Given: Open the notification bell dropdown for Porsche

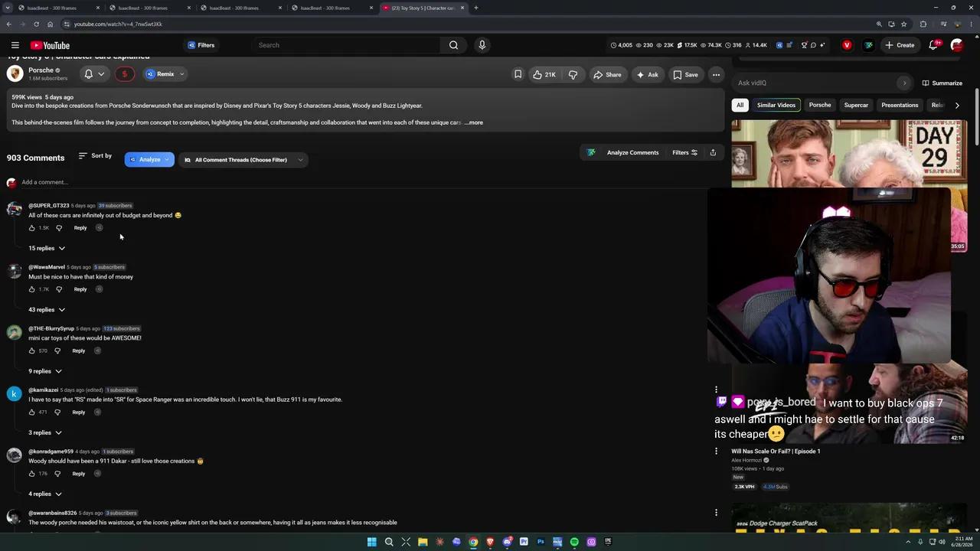Looking at the screenshot, I should pos(93,74).
